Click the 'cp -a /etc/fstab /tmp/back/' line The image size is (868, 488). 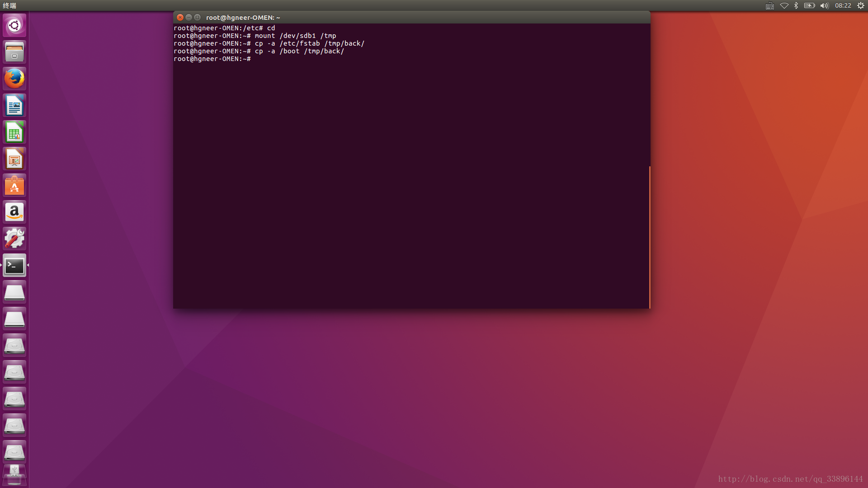point(269,43)
